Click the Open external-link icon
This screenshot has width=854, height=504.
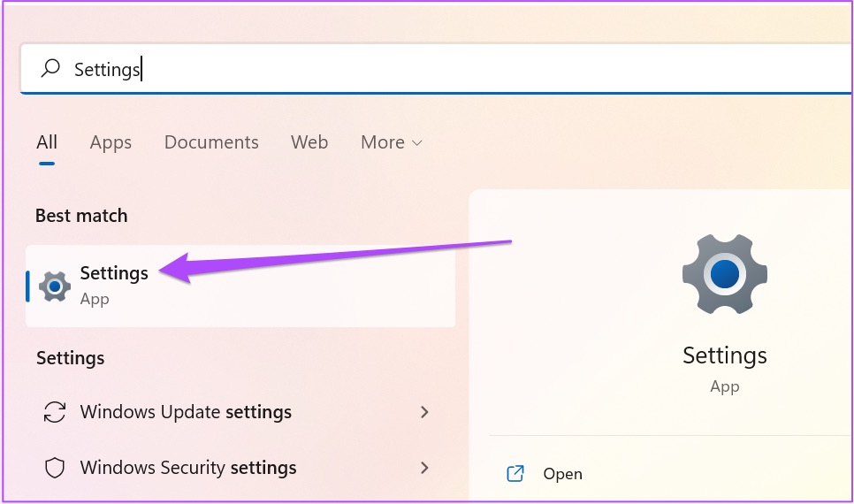(515, 474)
